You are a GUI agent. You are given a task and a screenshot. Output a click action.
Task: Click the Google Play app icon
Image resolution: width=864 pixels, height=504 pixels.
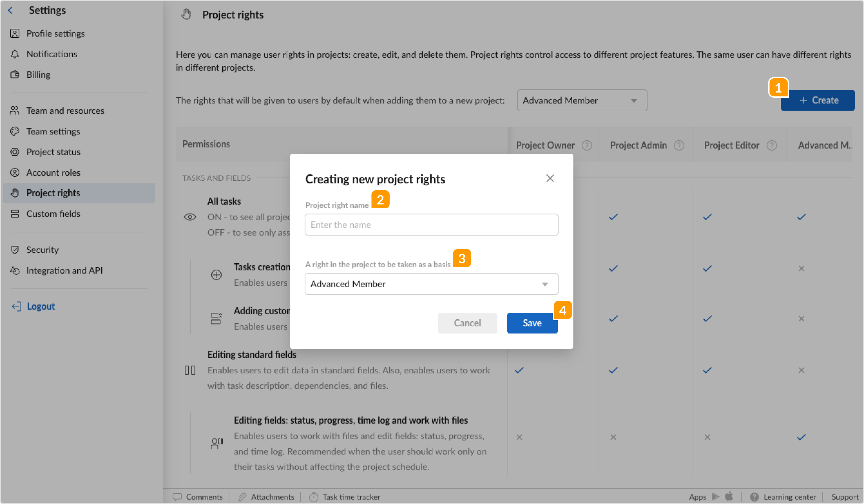(715, 497)
